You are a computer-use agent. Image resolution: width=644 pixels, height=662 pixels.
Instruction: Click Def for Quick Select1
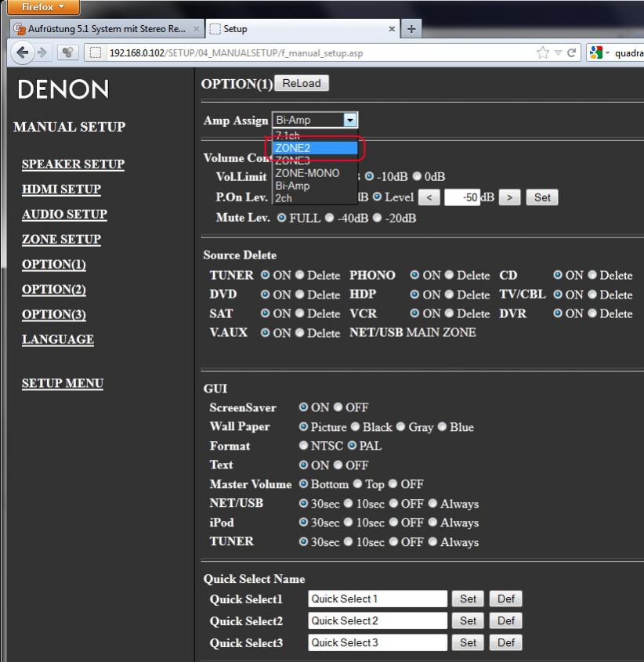506,599
